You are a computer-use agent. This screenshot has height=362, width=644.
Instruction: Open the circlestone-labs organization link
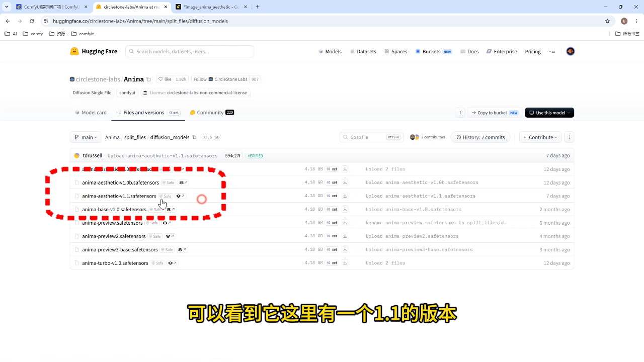98,79
